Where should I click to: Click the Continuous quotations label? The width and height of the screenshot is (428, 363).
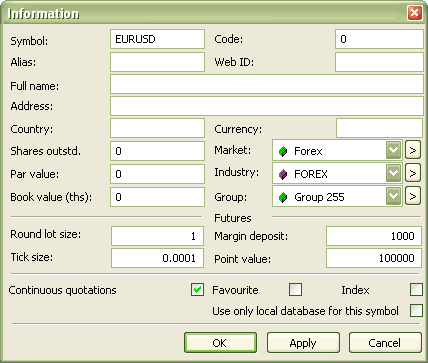pyautogui.click(x=63, y=290)
